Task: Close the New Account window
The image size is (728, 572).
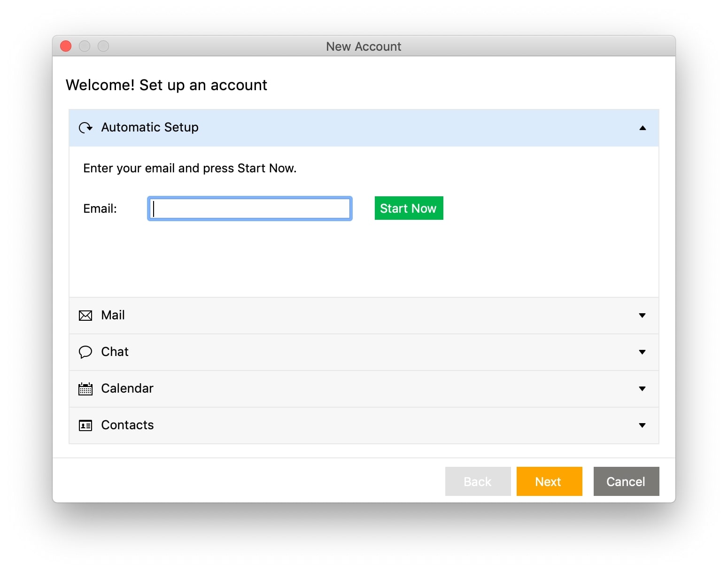Action: [66, 46]
